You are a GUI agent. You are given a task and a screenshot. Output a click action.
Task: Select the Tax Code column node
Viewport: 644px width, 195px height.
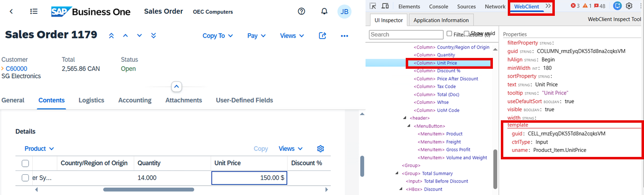434,87
